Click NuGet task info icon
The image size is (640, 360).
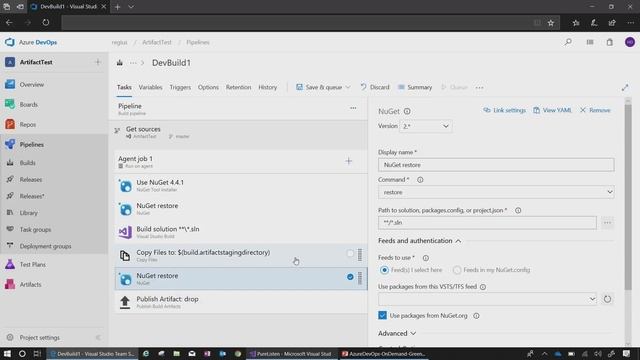coord(407,111)
